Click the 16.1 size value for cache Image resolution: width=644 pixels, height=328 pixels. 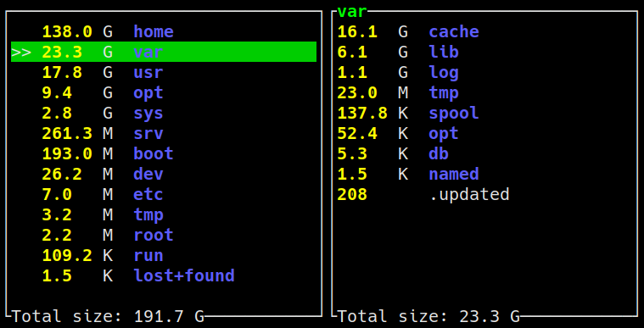coord(357,31)
